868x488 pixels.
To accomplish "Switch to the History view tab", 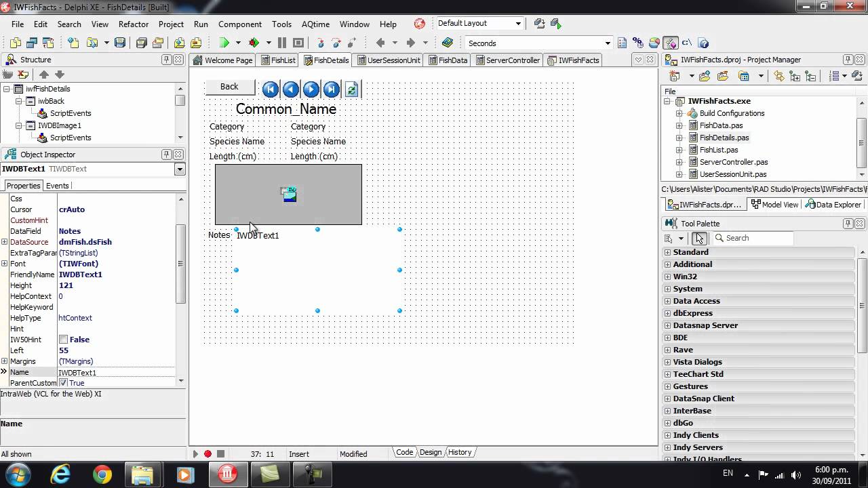I will (460, 452).
